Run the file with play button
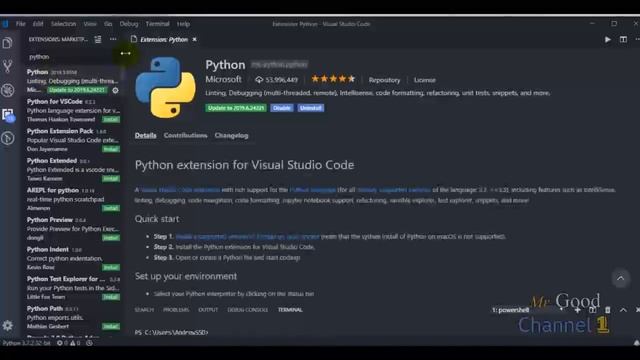Screen dimensions: 640x360 click(608, 40)
